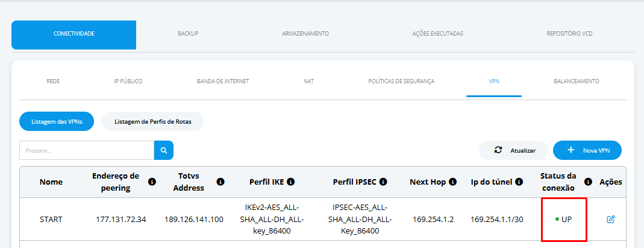Click the Perfil IPSEC column header
The width and height of the screenshot is (644, 248).
point(355,182)
